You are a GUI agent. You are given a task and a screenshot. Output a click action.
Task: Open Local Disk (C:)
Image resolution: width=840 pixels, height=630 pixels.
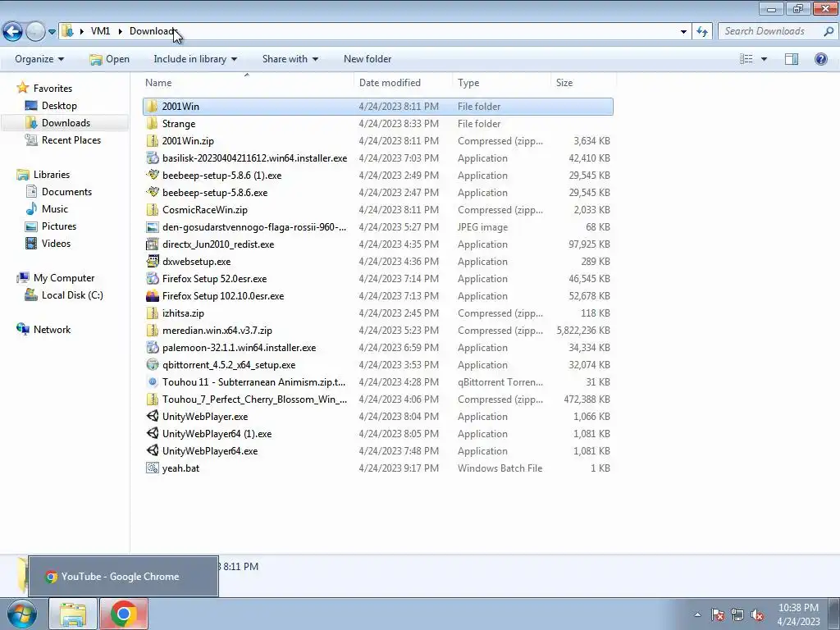(72, 295)
